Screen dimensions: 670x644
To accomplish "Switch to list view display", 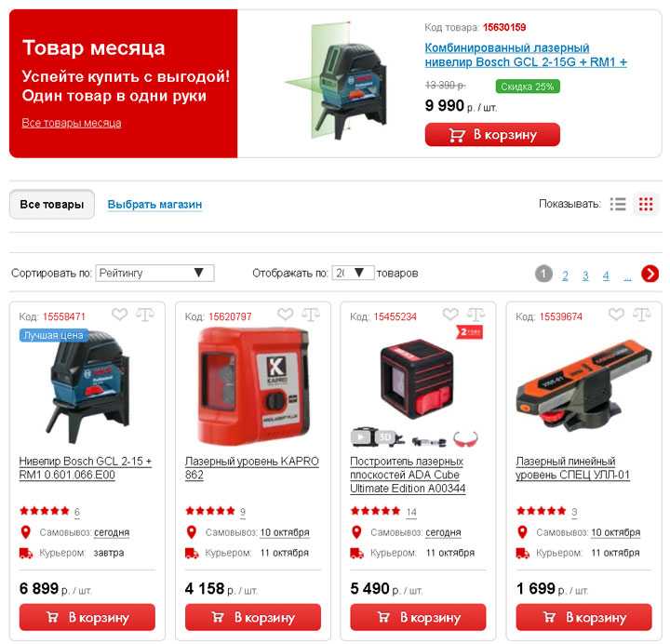I will click(x=618, y=204).
